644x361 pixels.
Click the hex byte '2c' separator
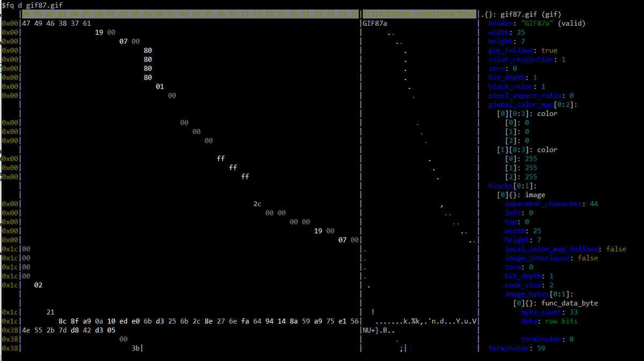click(x=257, y=204)
